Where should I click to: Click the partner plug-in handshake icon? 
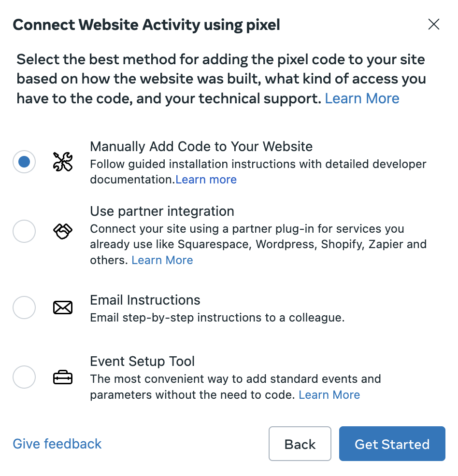pyautogui.click(x=63, y=231)
